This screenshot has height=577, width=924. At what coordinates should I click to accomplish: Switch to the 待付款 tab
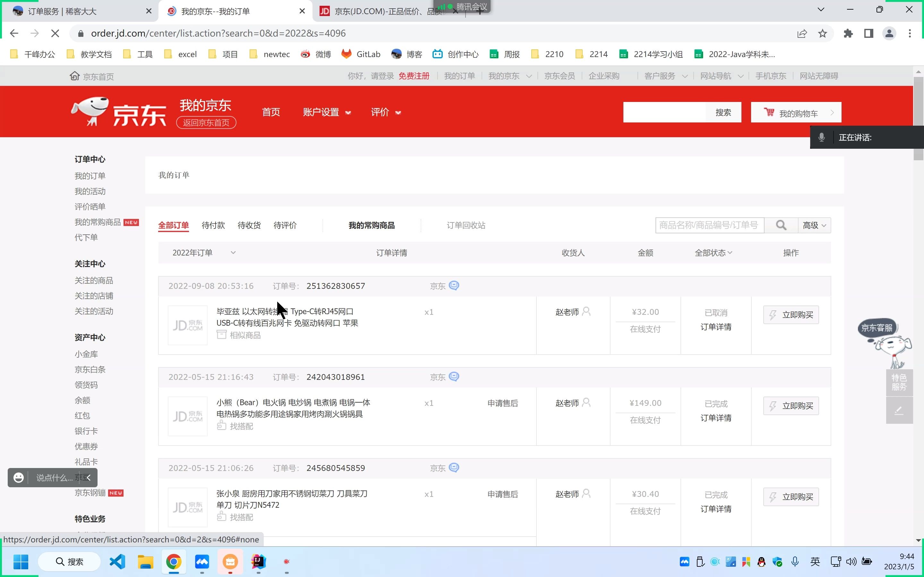(213, 225)
